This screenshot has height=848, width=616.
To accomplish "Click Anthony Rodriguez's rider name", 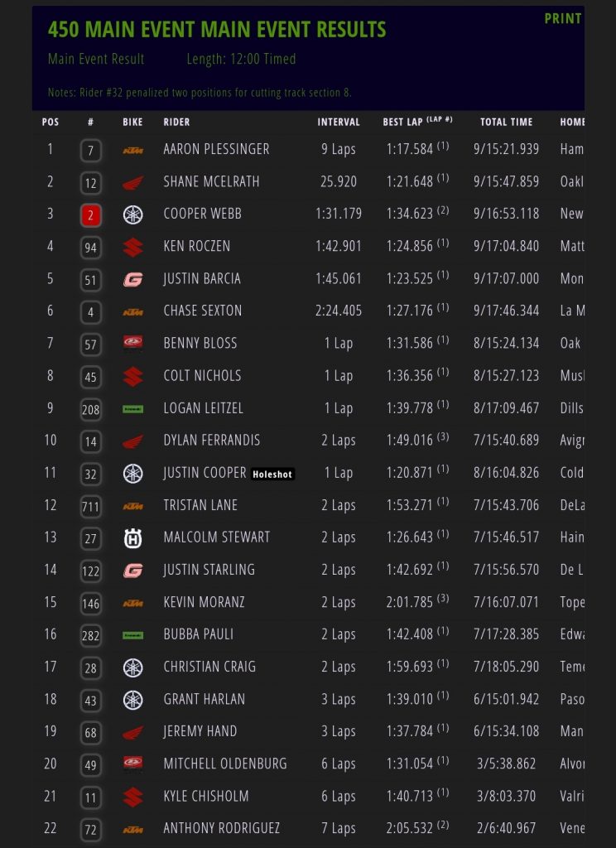I will click(x=222, y=827).
